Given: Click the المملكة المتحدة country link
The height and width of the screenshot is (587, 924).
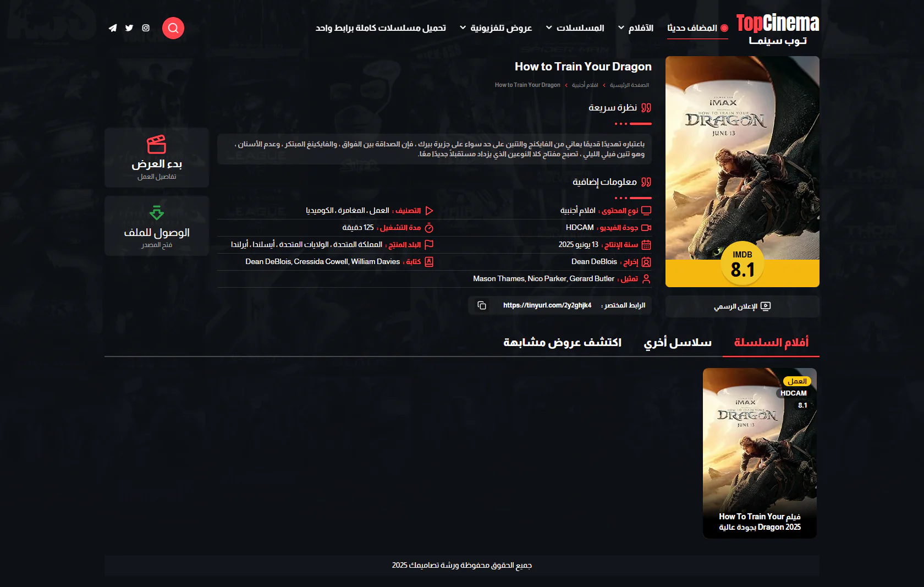Looking at the screenshot, I should pyautogui.click(x=358, y=245).
